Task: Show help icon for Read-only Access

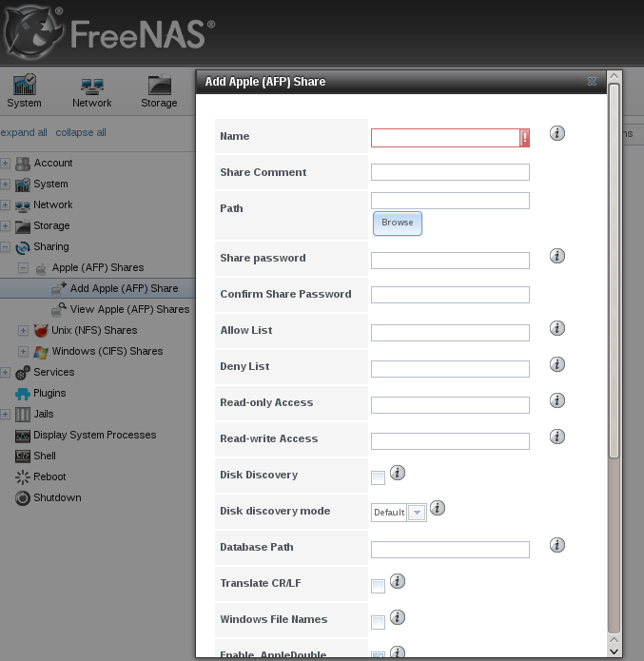Action: [x=557, y=400]
